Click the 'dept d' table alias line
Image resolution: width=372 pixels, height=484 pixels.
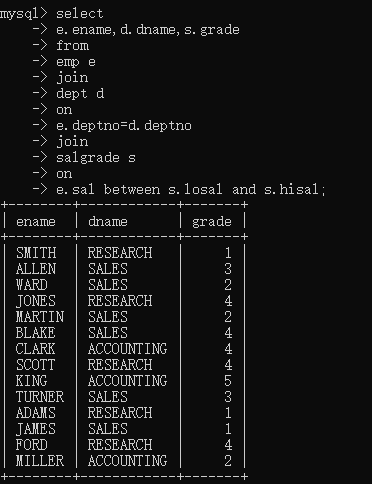[80, 94]
